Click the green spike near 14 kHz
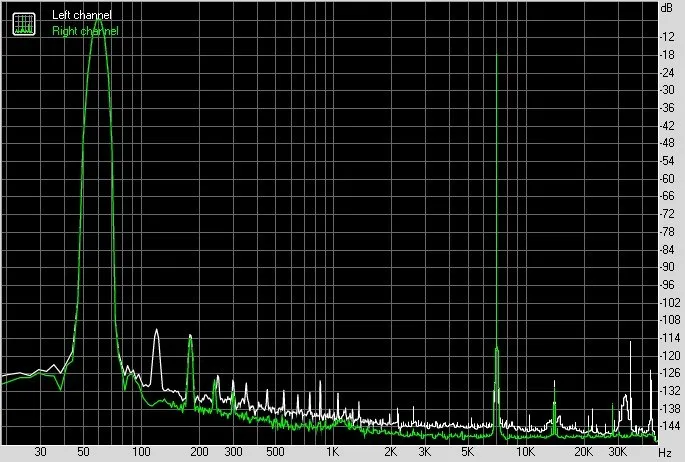The image size is (685, 462). (554, 389)
